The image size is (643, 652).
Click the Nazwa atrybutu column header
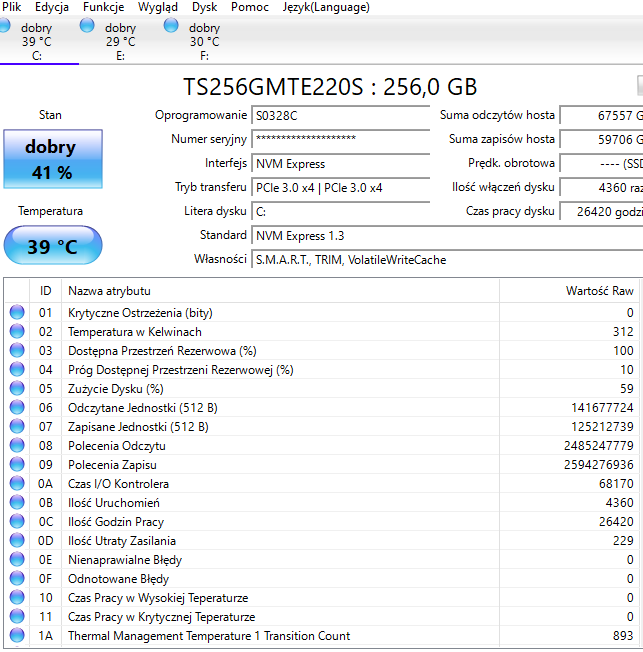click(x=109, y=291)
